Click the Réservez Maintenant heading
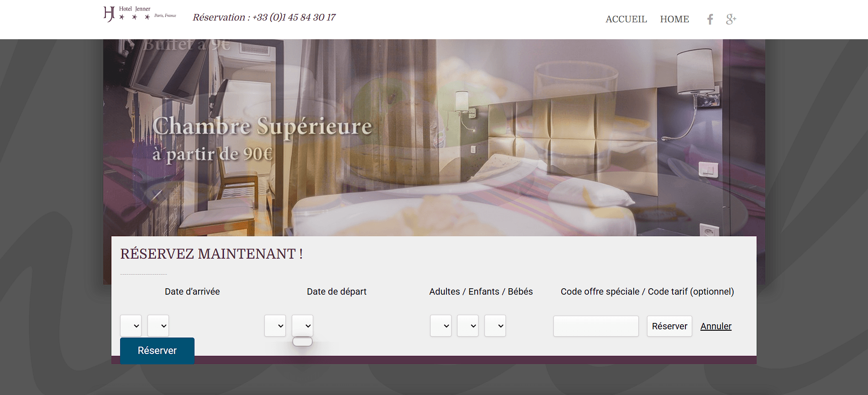868x395 pixels. [x=211, y=254]
